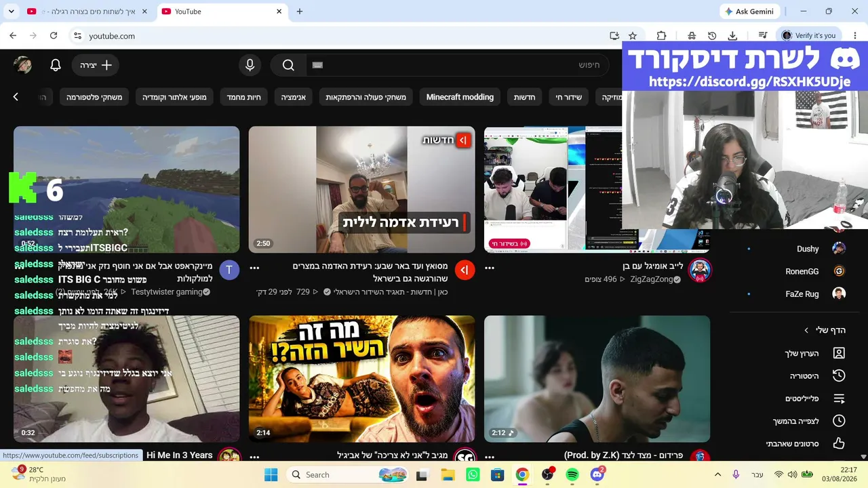Open Chrome's three-dot menu
This screenshot has width=868, height=488.
click(854, 36)
